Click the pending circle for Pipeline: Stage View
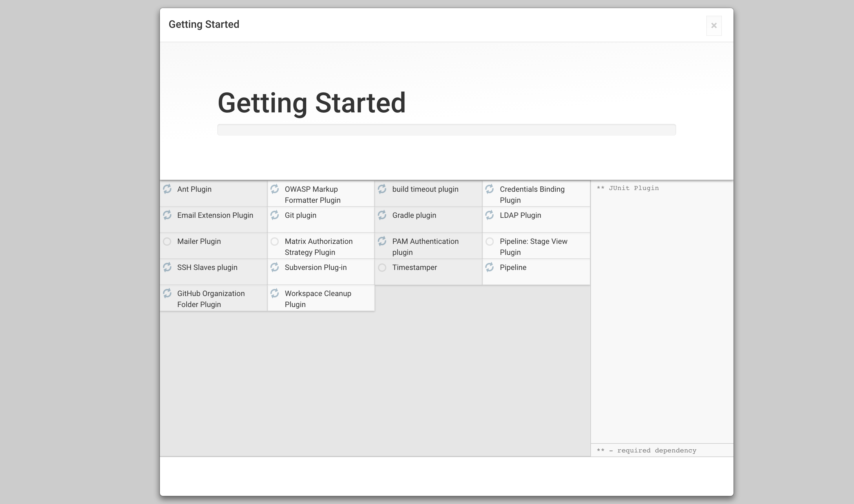854x504 pixels. [x=490, y=242]
